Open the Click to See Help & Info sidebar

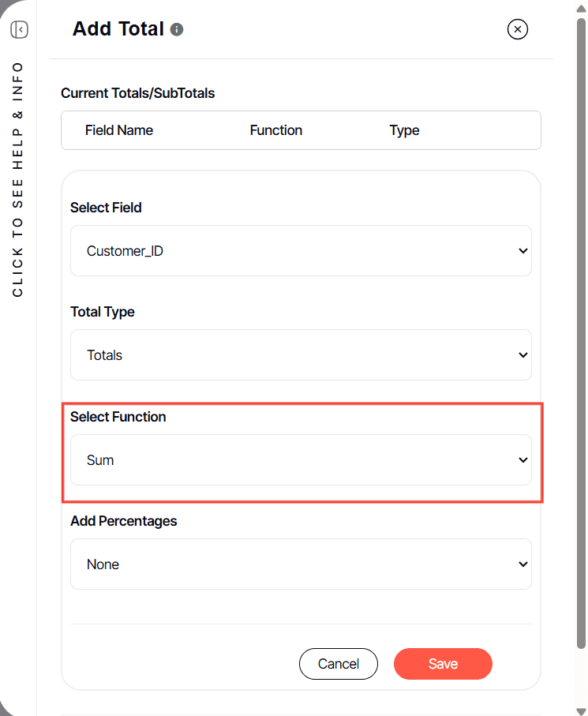coord(18,178)
